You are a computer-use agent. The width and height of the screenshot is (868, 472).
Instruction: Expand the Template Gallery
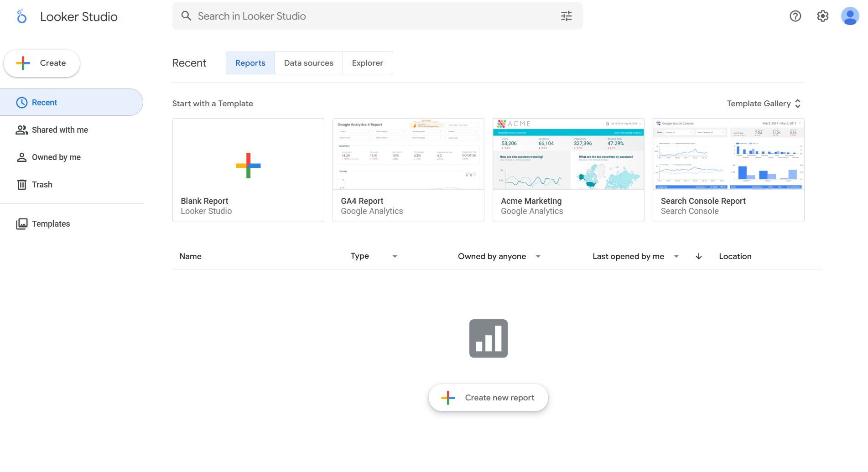[x=763, y=104]
